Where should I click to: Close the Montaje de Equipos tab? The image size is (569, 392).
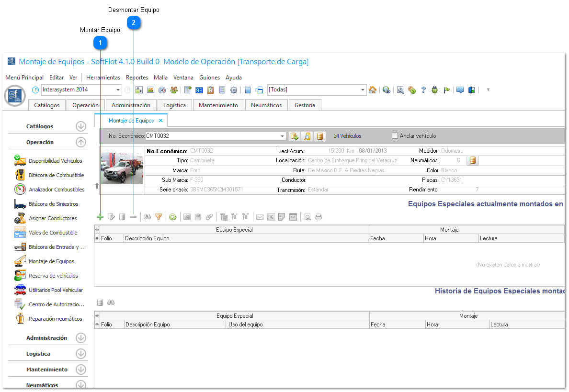pyautogui.click(x=161, y=121)
